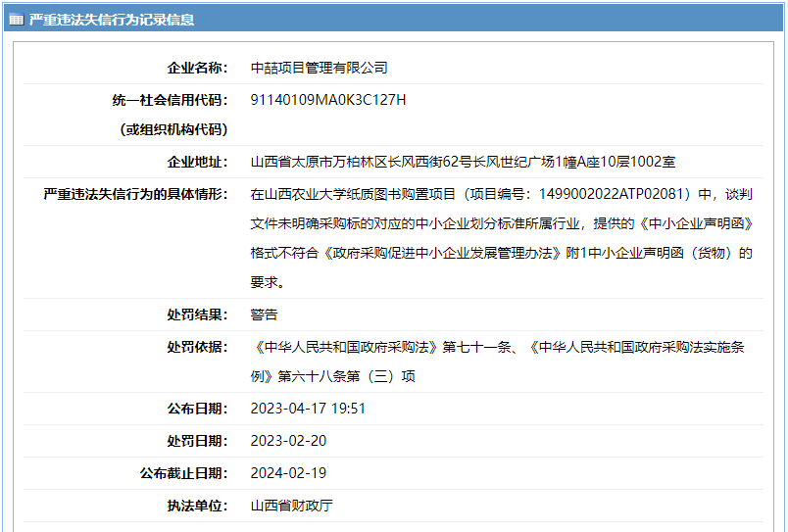
Task: Click the text 要求。
Action: pyautogui.click(x=268, y=282)
